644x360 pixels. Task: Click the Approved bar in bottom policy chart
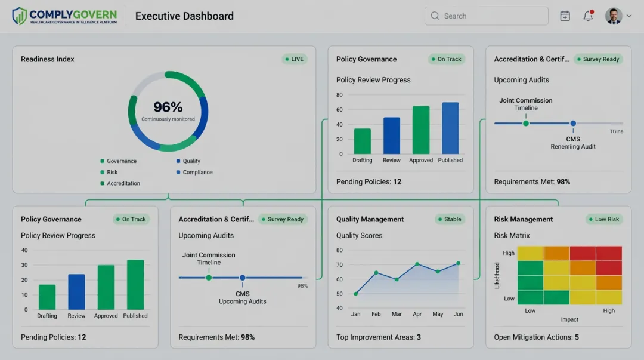106,287
